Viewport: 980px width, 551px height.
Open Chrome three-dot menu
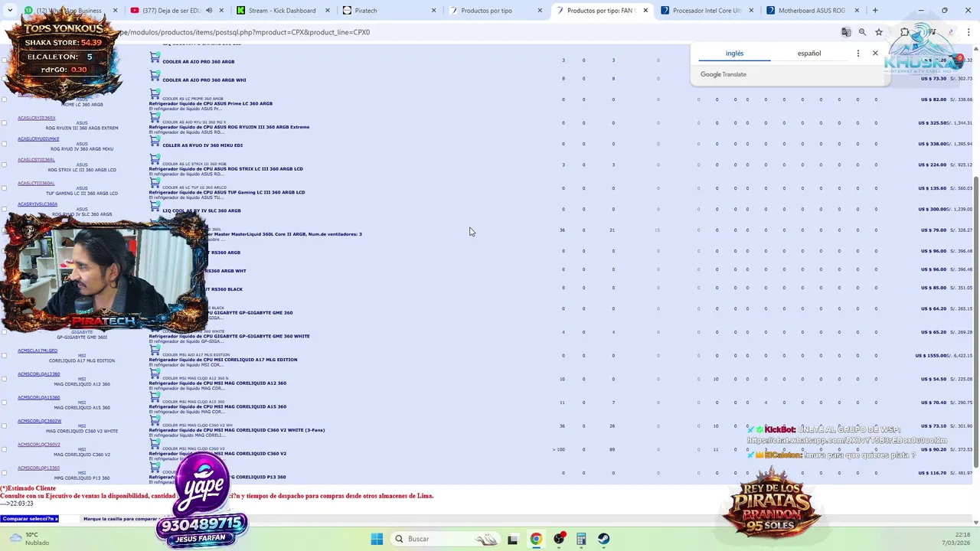click(970, 32)
